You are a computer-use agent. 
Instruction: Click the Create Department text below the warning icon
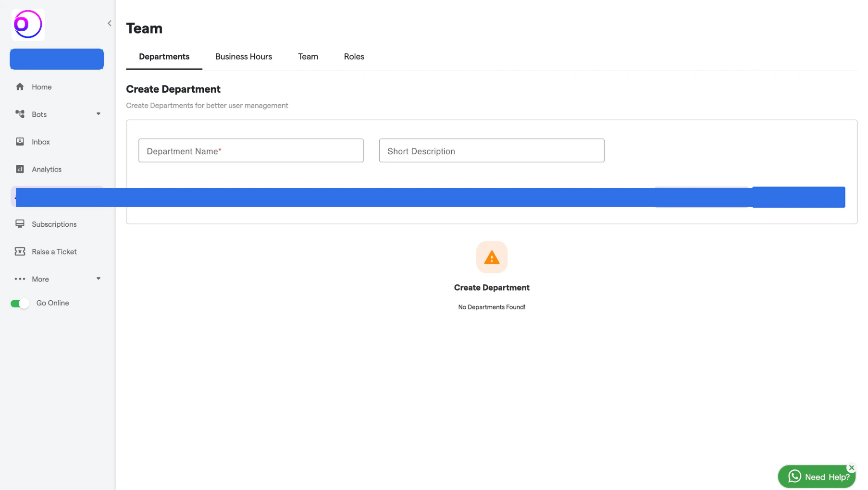pos(492,288)
